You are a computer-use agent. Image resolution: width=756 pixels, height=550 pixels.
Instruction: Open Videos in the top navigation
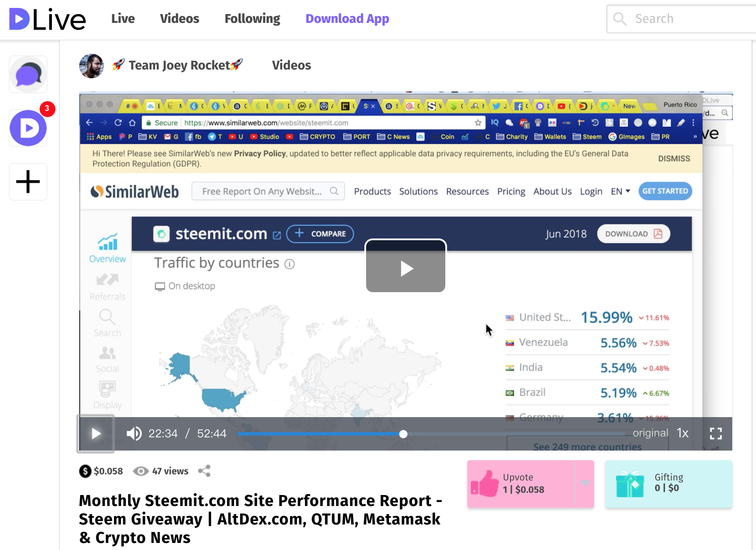tap(180, 18)
